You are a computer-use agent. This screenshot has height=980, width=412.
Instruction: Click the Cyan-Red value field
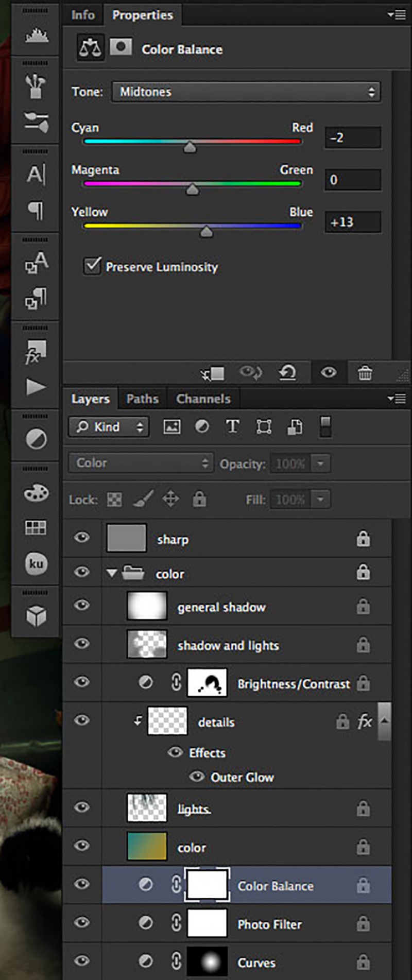[x=353, y=137]
